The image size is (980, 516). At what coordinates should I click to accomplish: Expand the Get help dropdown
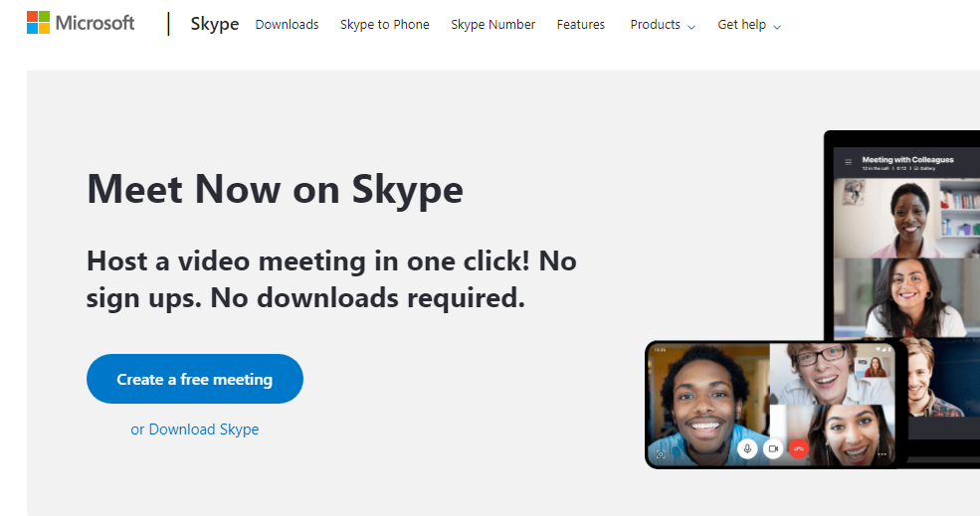[x=749, y=25]
